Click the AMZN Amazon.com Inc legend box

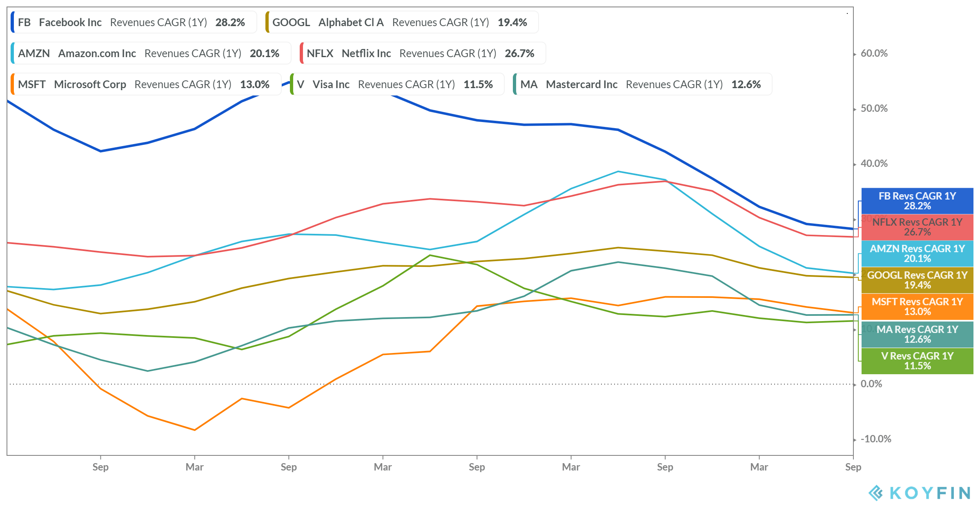[x=151, y=53]
